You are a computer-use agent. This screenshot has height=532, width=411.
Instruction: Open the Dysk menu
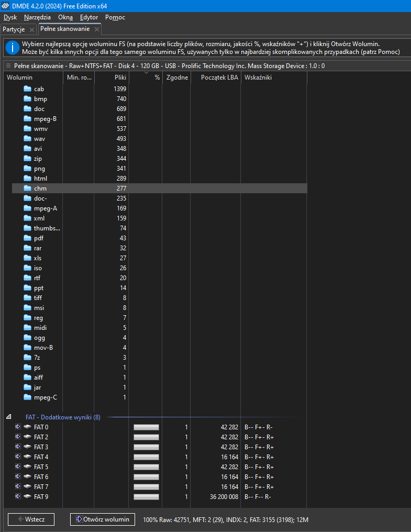(10, 17)
